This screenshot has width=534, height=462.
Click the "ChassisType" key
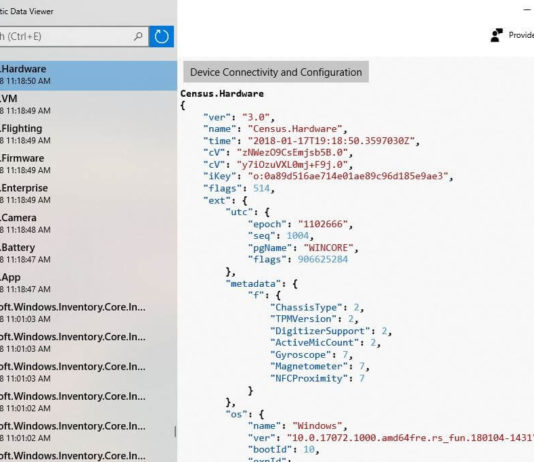coord(306,307)
